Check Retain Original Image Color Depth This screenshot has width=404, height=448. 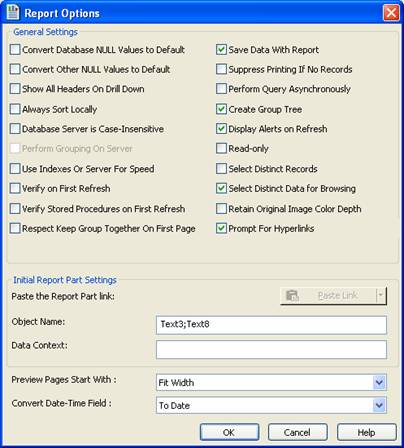click(x=221, y=209)
